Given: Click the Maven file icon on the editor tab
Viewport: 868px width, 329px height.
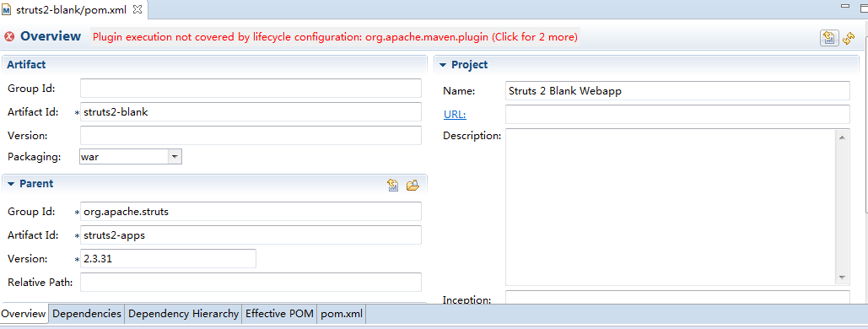Looking at the screenshot, I should tap(7, 9).
